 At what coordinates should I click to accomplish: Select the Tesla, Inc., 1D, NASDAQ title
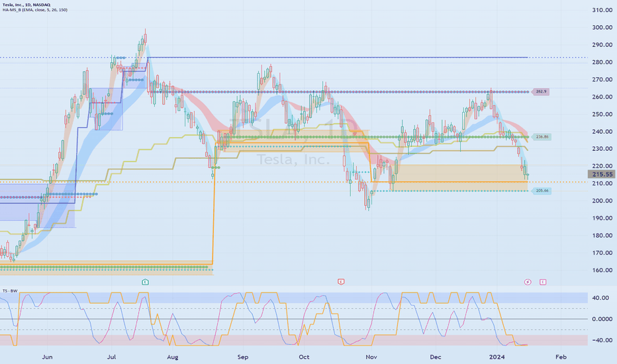click(x=26, y=5)
